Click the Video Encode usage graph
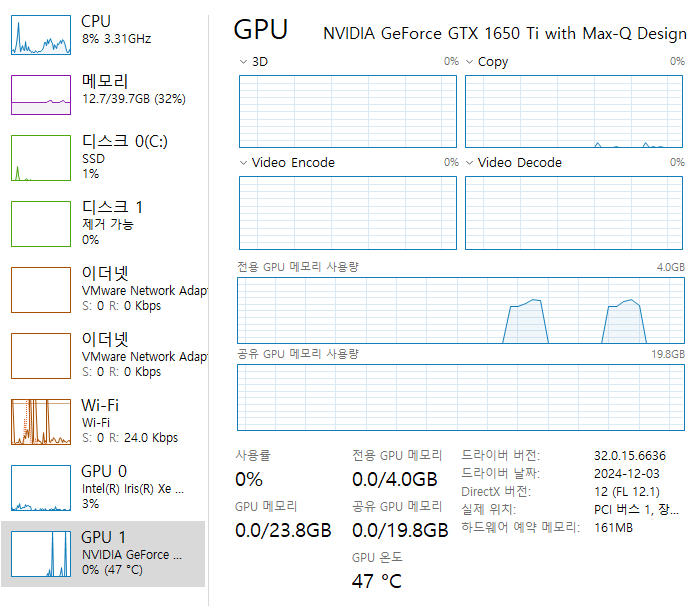The height and width of the screenshot is (613, 696). 348,213
